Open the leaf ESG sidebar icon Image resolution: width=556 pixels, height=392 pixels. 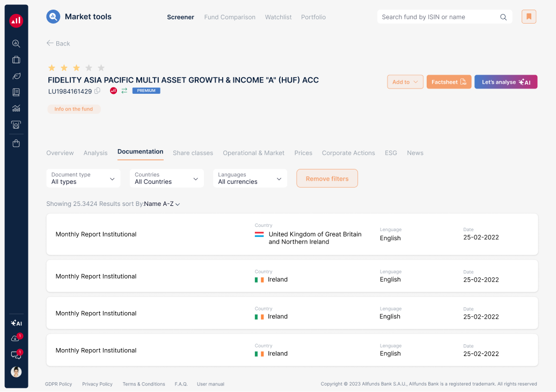pos(16,76)
